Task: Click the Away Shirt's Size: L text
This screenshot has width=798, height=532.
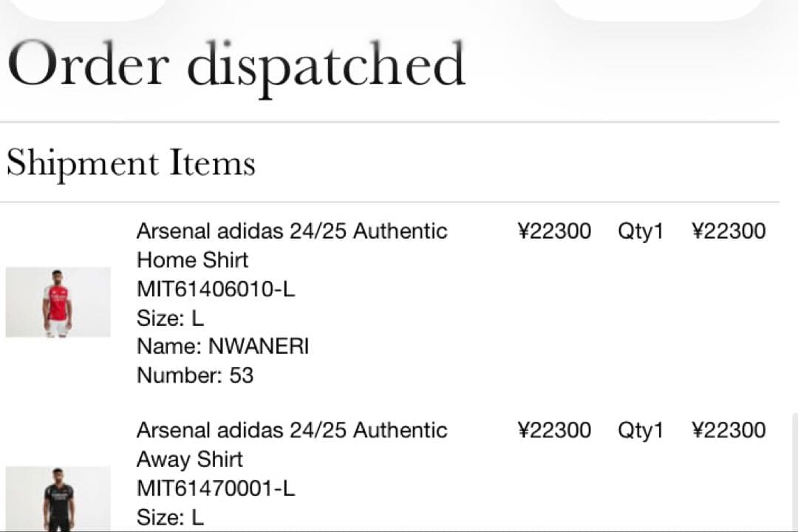Action: point(170,517)
